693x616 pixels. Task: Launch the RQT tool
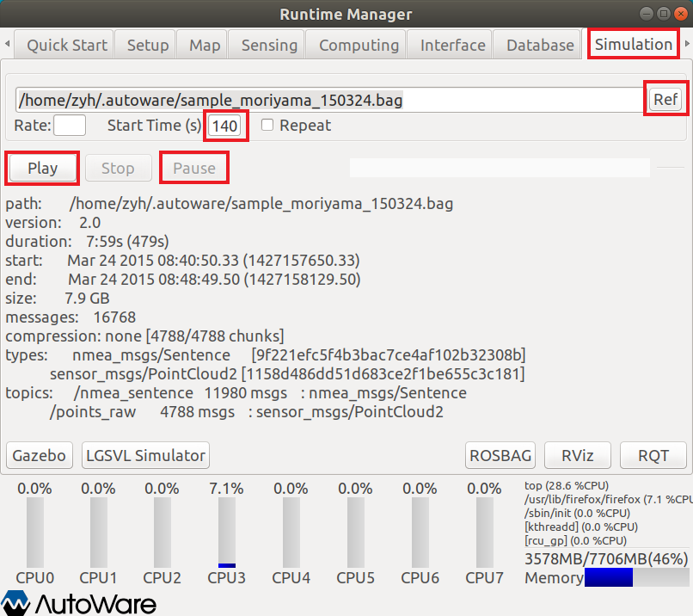click(x=654, y=455)
